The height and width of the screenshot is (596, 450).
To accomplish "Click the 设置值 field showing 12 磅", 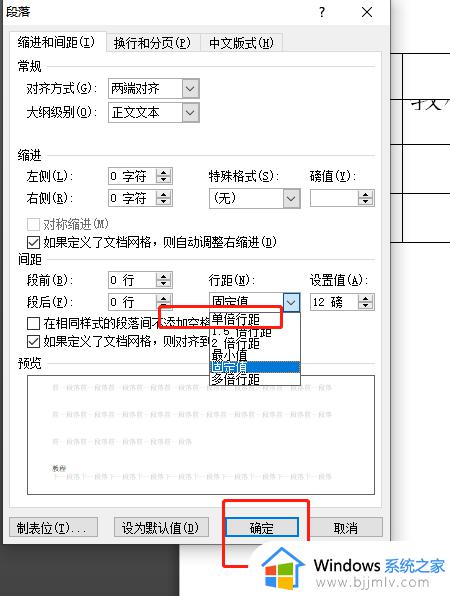I will (x=334, y=302).
